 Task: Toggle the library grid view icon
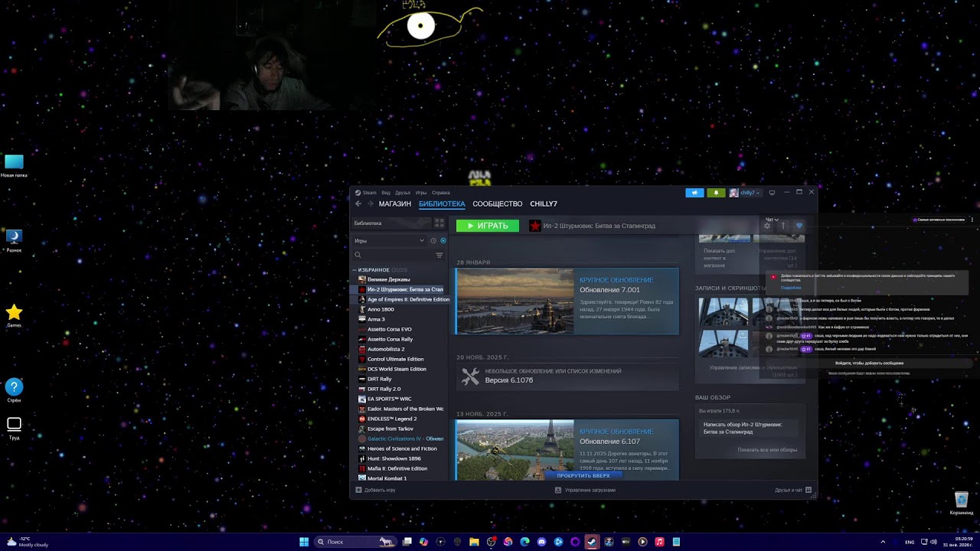point(439,223)
